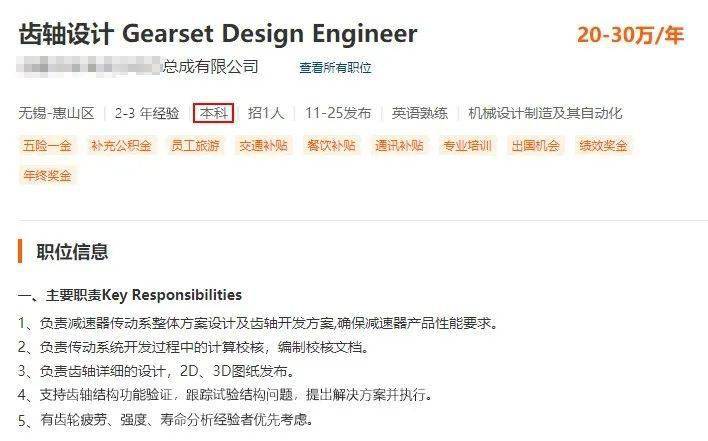Viewport: 708px width, 441px height.
Task: Select the 年终奖金 tag
Action: coord(47,175)
